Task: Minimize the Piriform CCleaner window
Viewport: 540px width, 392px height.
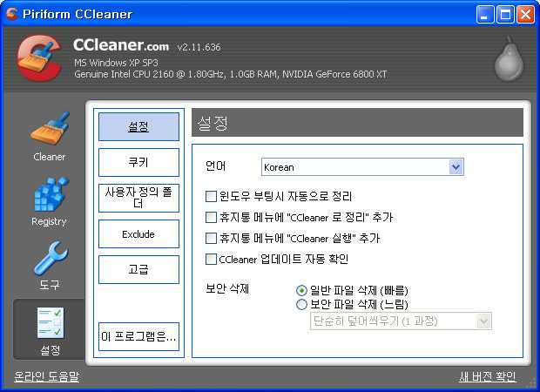Action: pos(485,15)
